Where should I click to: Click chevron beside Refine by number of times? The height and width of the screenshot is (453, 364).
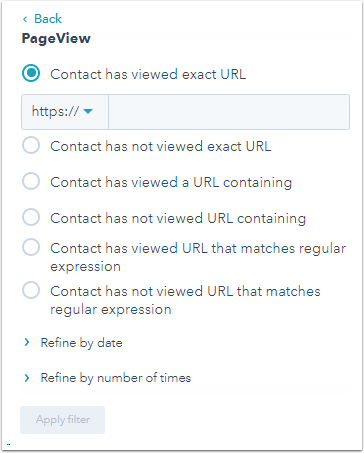point(27,378)
